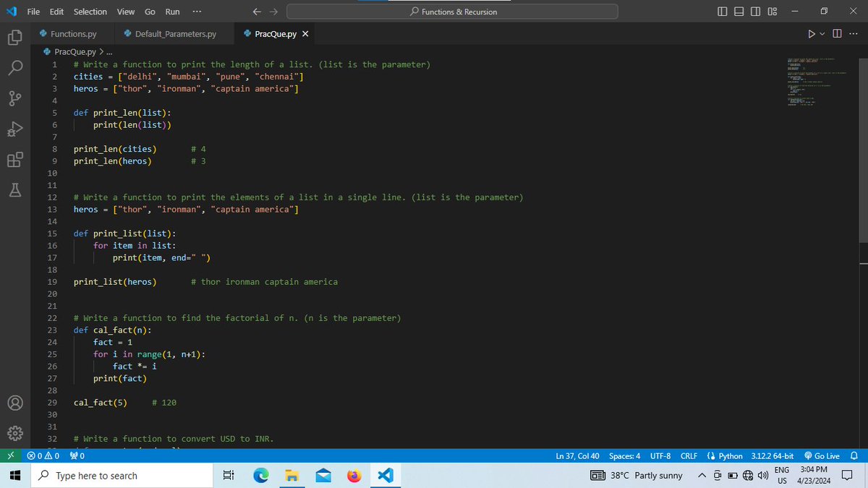Screen dimensions: 868x488
Task: Open errors and warnings problems indicator
Action: click(x=43, y=456)
